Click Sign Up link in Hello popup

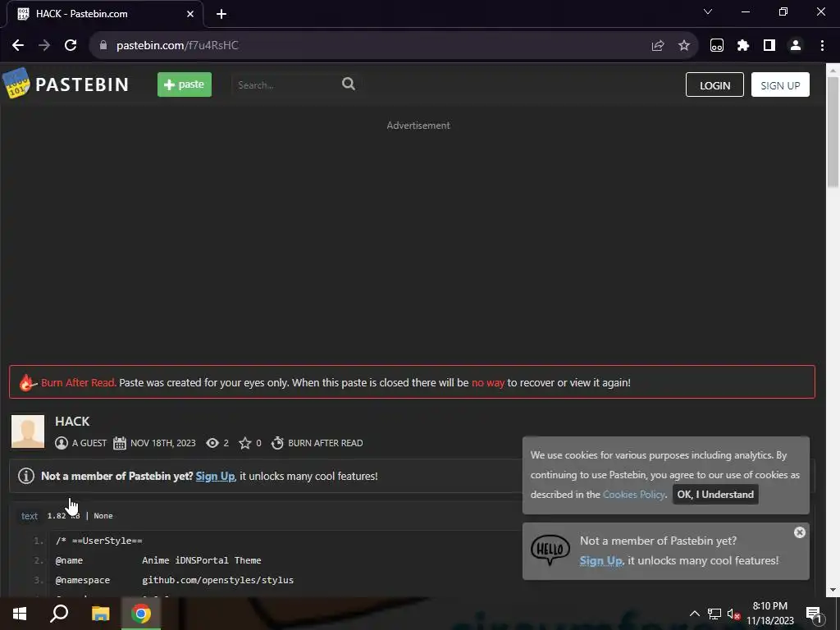click(x=601, y=561)
